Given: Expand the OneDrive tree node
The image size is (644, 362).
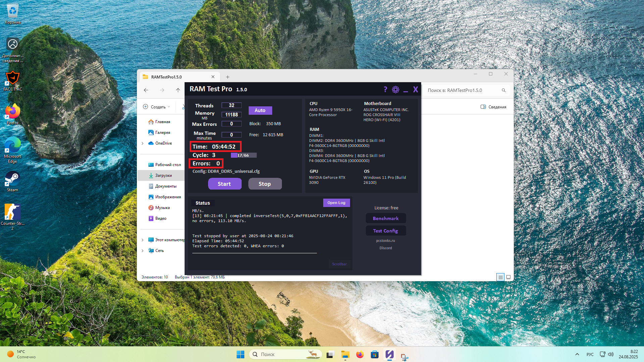Looking at the screenshot, I should 143,143.
